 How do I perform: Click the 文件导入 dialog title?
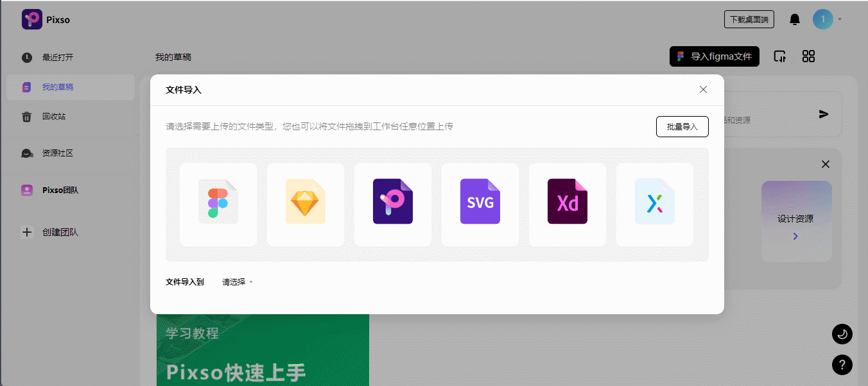(x=184, y=90)
